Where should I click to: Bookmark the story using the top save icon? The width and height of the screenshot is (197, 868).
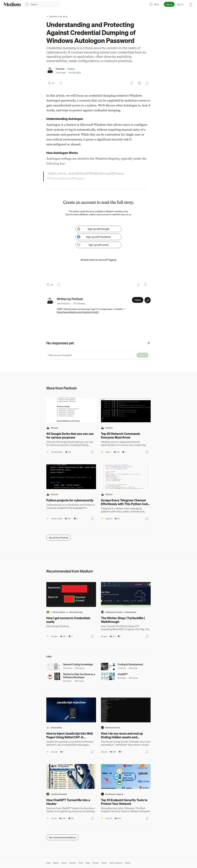[131, 83]
